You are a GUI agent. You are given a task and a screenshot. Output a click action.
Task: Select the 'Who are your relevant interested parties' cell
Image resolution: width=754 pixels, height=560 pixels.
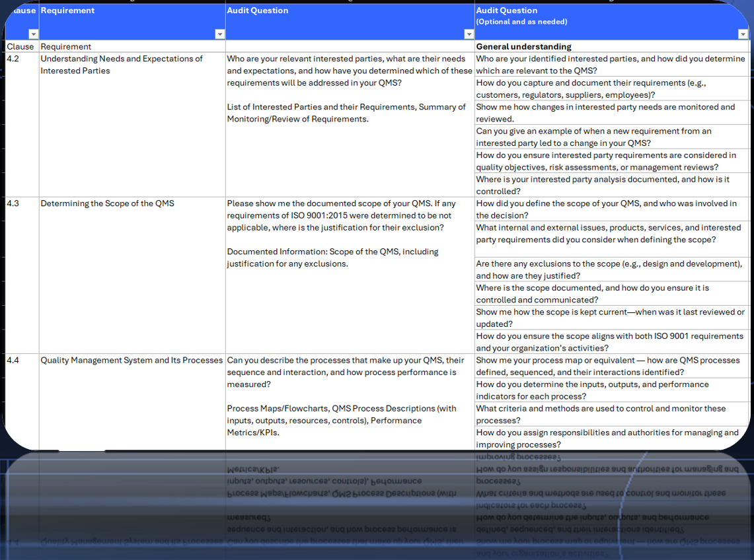(350, 71)
